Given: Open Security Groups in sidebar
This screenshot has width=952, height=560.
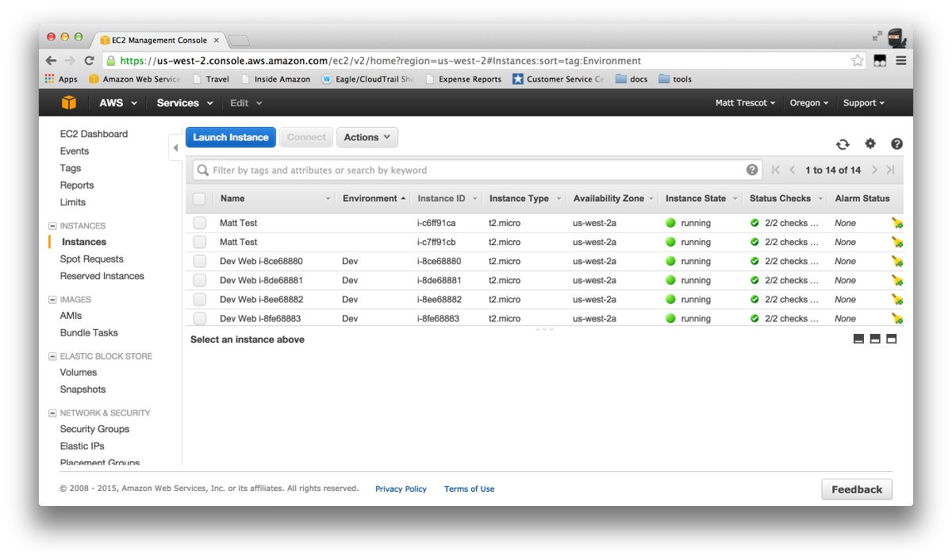Looking at the screenshot, I should [x=94, y=429].
